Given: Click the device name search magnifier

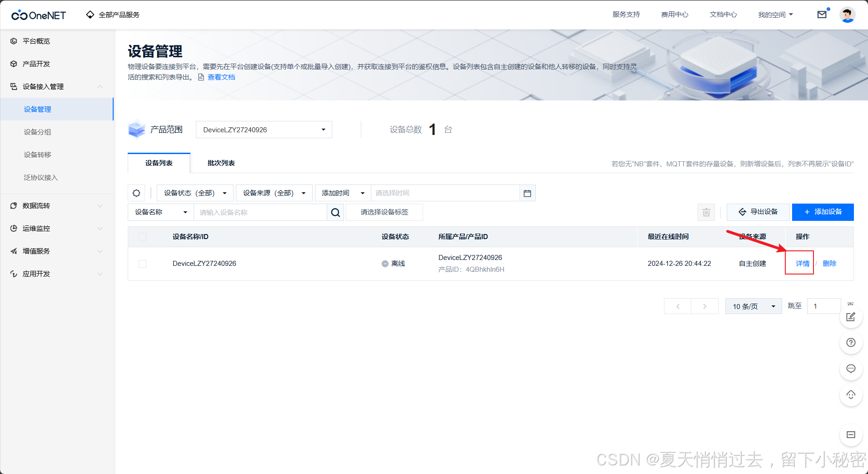Looking at the screenshot, I should pos(335,212).
